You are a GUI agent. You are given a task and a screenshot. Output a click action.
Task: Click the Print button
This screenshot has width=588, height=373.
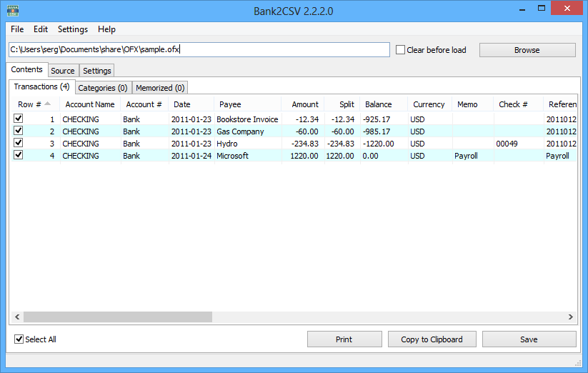[344, 339]
